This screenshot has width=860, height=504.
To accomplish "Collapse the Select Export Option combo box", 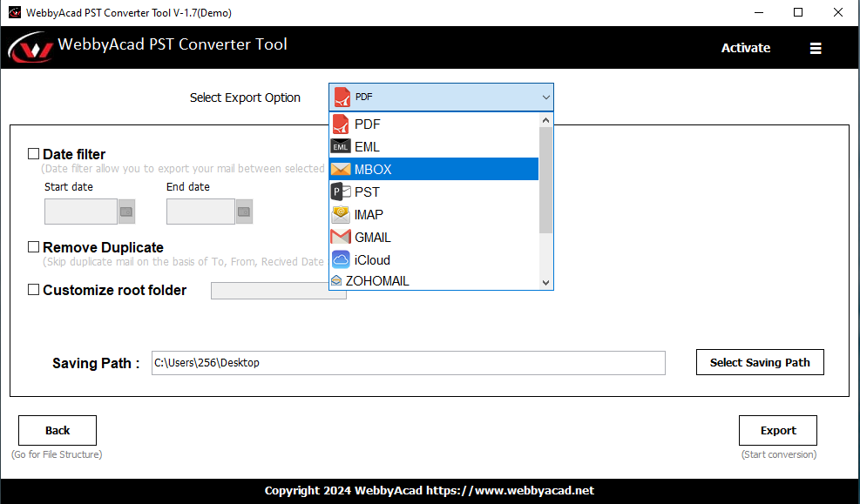I will point(441,97).
